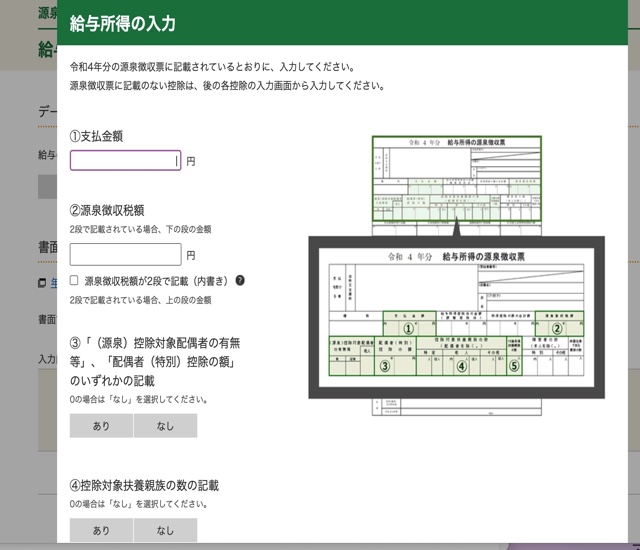Focus the ①支払金額 input field
Image resolution: width=640 pixels, height=550 pixels.
coord(125,160)
